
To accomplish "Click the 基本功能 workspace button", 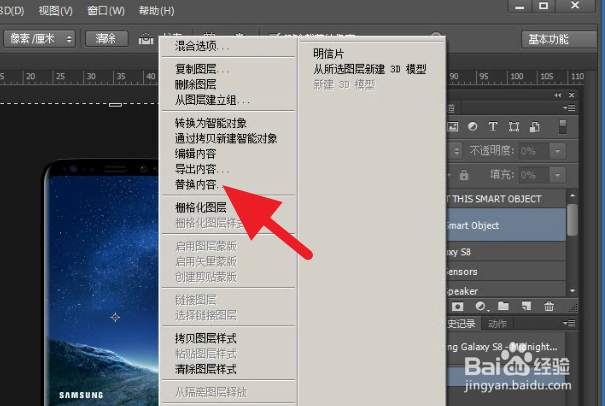I will (x=558, y=39).
